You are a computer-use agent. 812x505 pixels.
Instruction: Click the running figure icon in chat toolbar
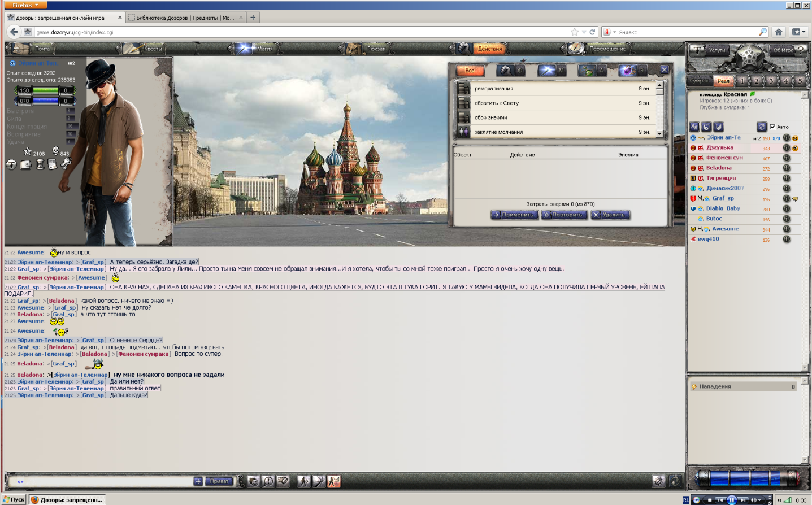tap(304, 481)
